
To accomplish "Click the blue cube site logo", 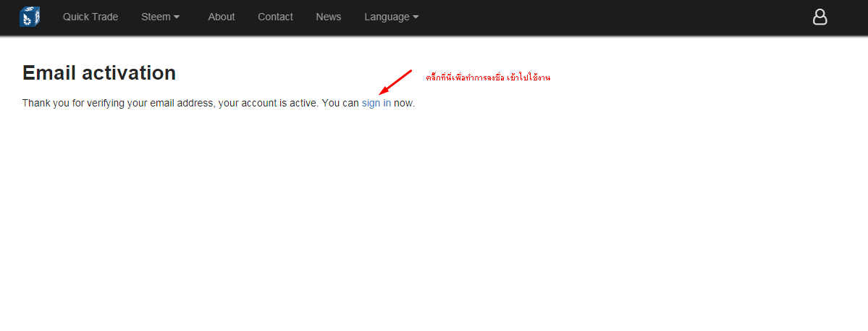I will pos(30,17).
